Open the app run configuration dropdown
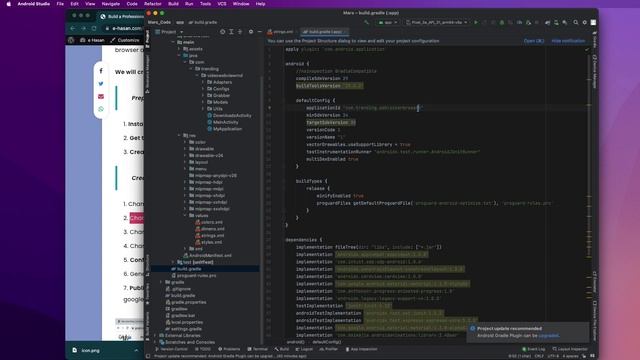Viewport: 640px width, 360px height. pyautogui.click(x=388, y=22)
